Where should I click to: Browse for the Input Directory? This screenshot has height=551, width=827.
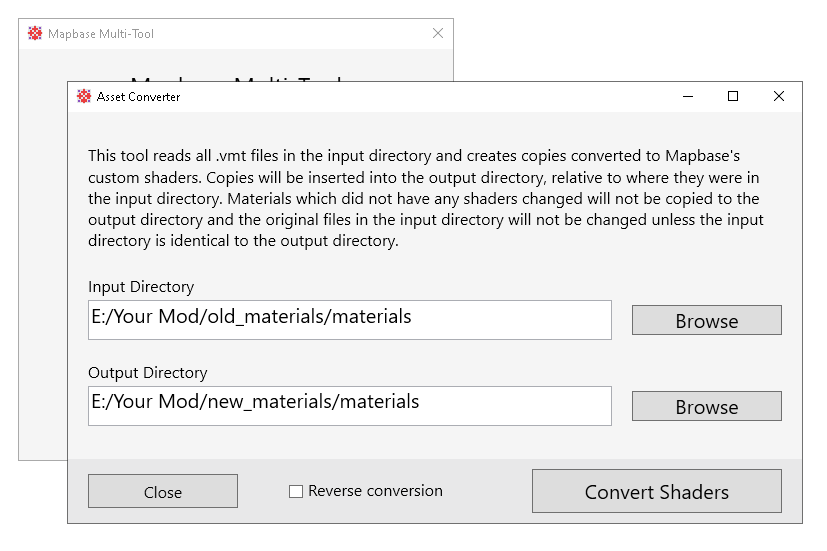click(x=706, y=320)
